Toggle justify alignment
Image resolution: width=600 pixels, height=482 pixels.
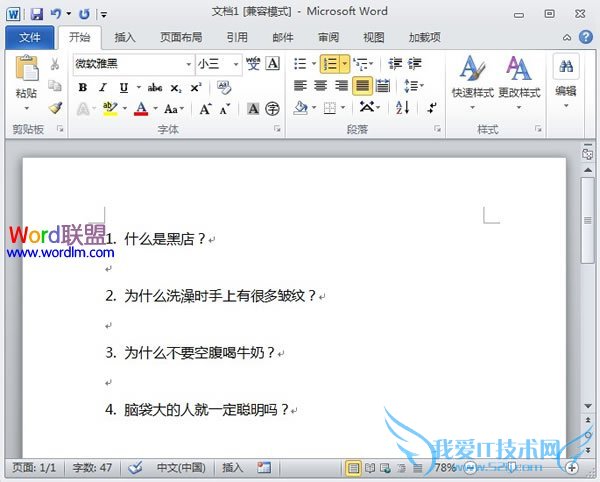coord(362,86)
